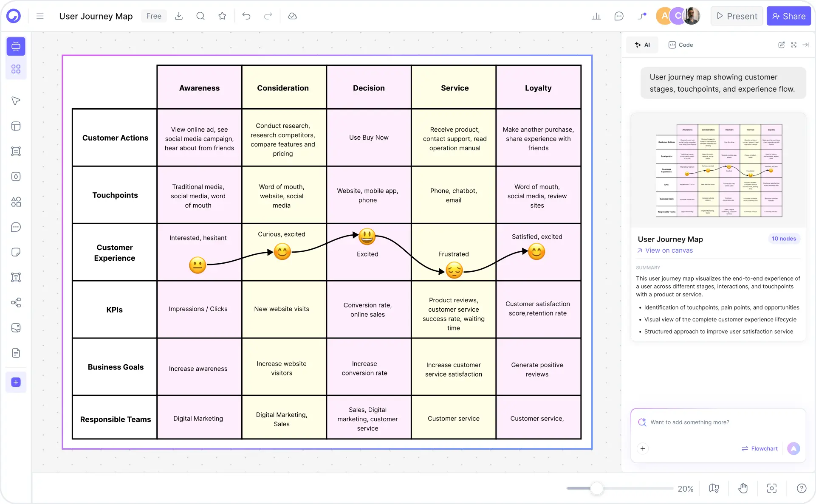
Task: Select the Text tool in the left sidebar
Action: point(16,277)
